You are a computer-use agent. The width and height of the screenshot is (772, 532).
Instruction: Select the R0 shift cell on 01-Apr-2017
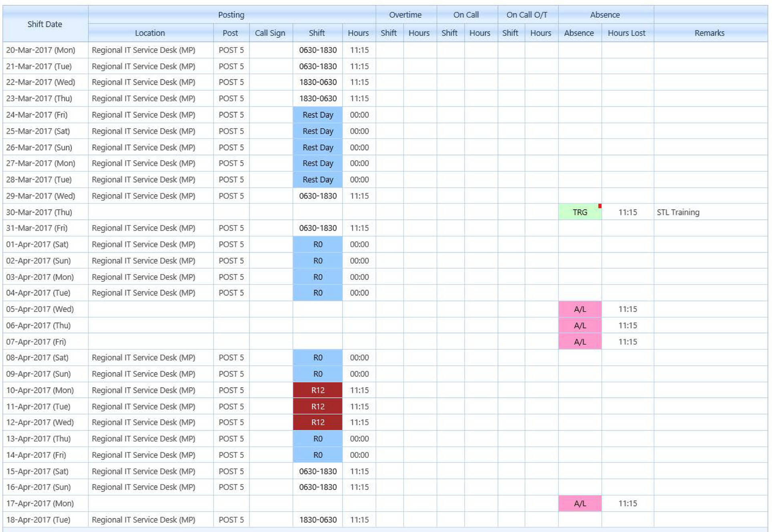pyautogui.click(x=317, y=244)
